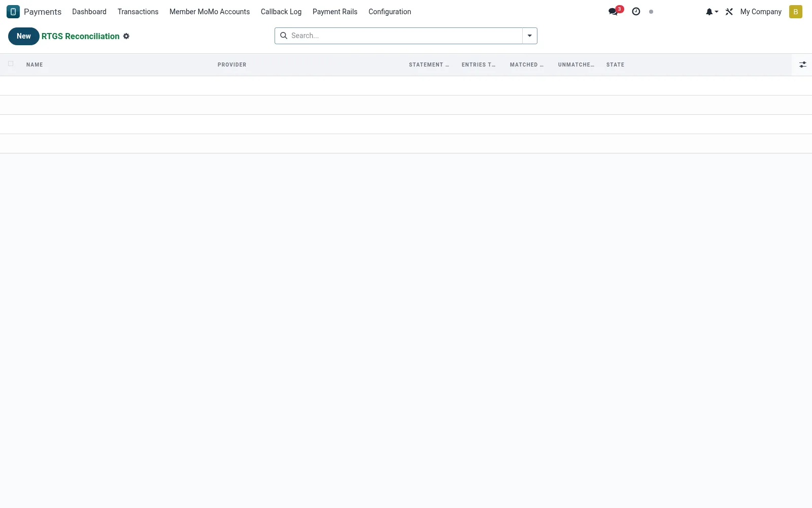Focus the Search input field
The width and height of the screenshot is (812, 508).
coord(404,36)
